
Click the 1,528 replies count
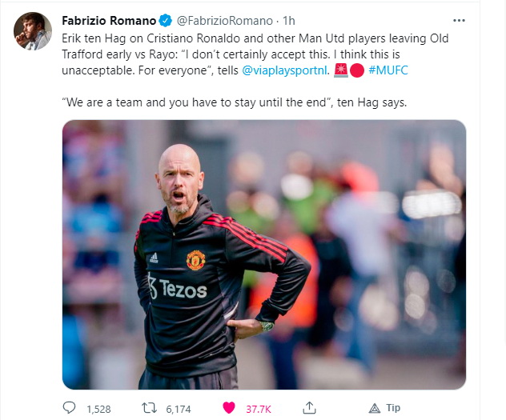click(98, 410)
